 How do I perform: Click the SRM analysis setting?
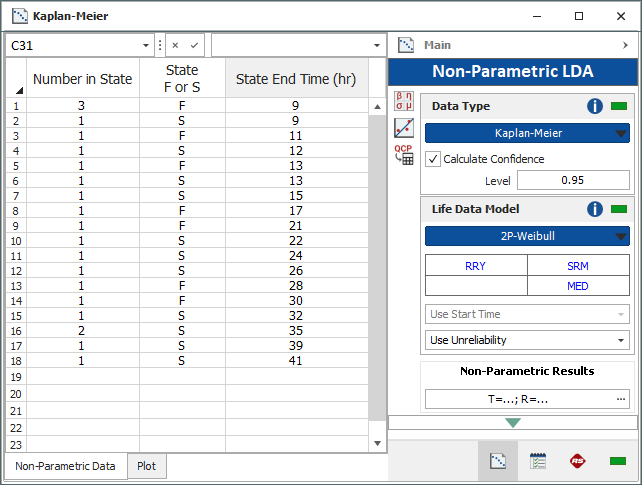tap(578, 266)
